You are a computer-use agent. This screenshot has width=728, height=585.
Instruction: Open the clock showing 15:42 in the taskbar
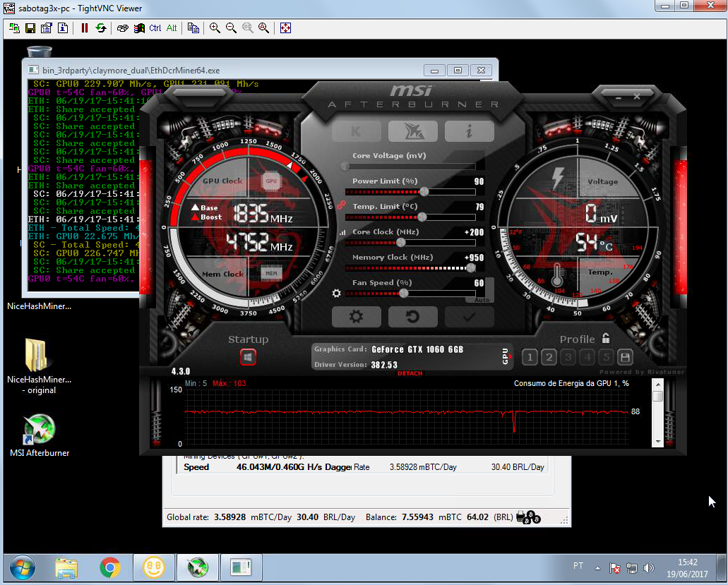[687, 568]
